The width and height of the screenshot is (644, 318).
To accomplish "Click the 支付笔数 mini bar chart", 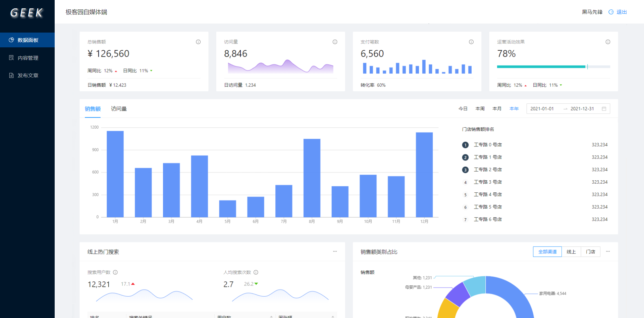I will (417, 66).
